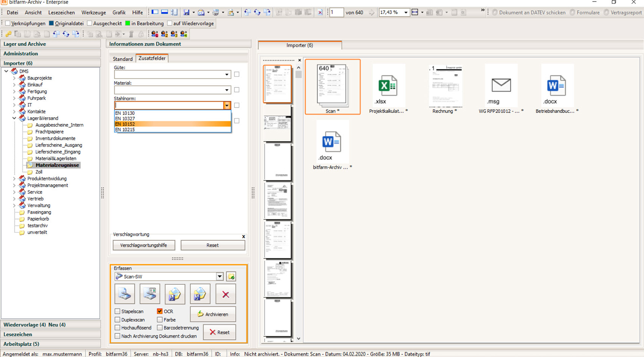Click the import folder icon marked S
The width and height of the screenshot is (644, 357).
(x=200, y=294)
